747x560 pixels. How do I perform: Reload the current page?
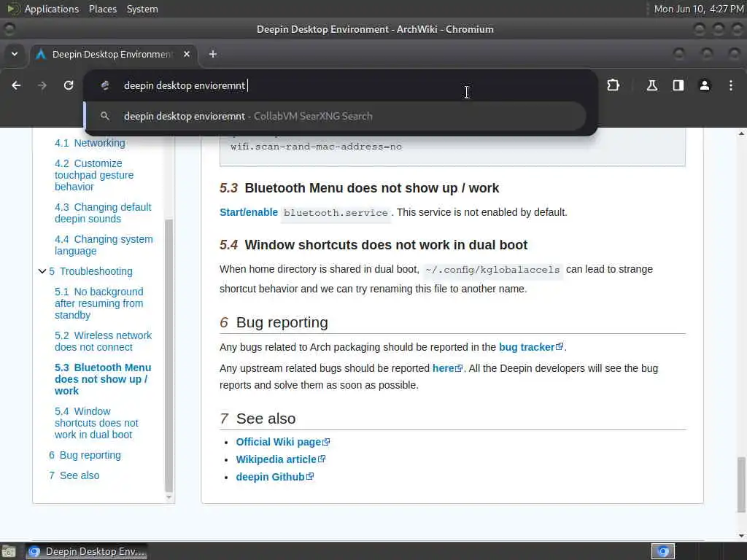pos(69,86)
